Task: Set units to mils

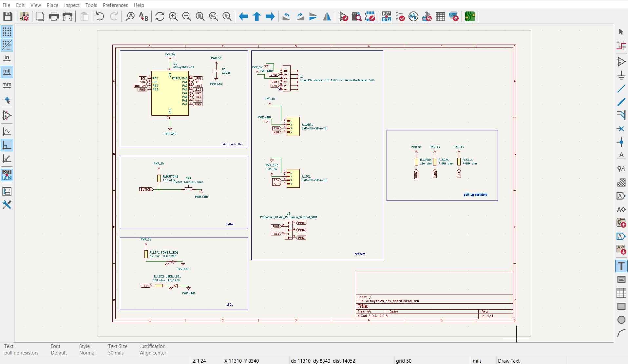Action: 7,72
